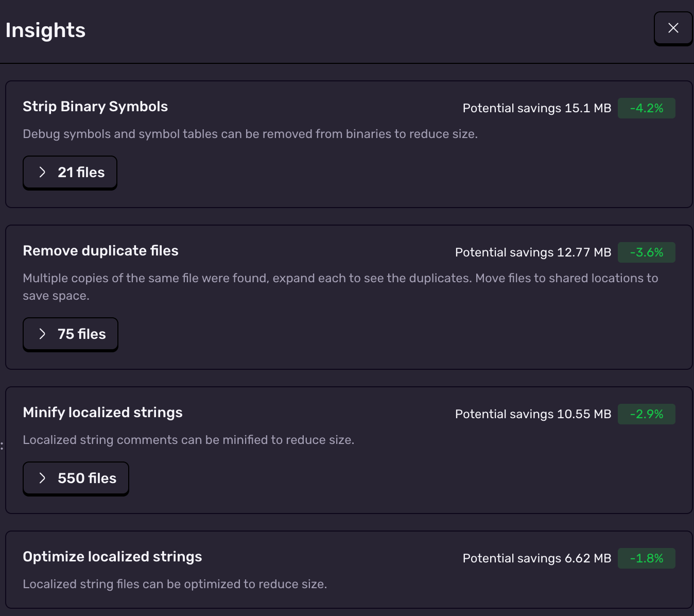Expand the 550 files list for Minify localized strings
Image resolution: width=694 pixels, height=616 pixels.
point(75,478)
